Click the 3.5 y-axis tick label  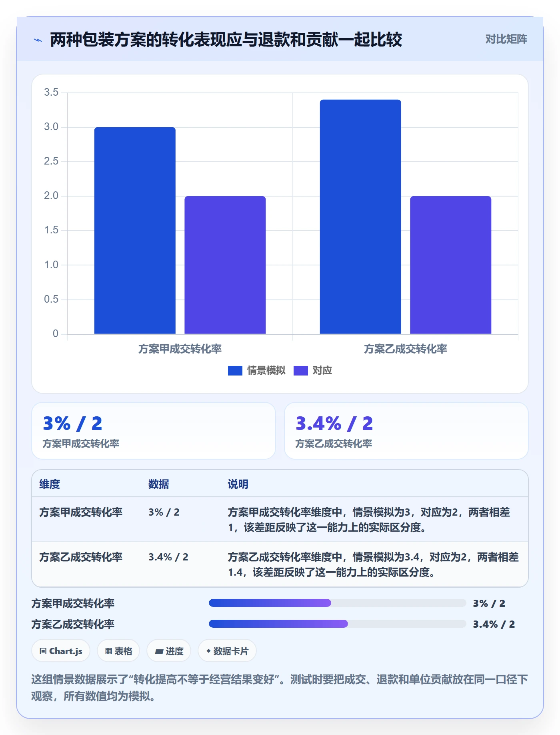click(x=51, y=92)
